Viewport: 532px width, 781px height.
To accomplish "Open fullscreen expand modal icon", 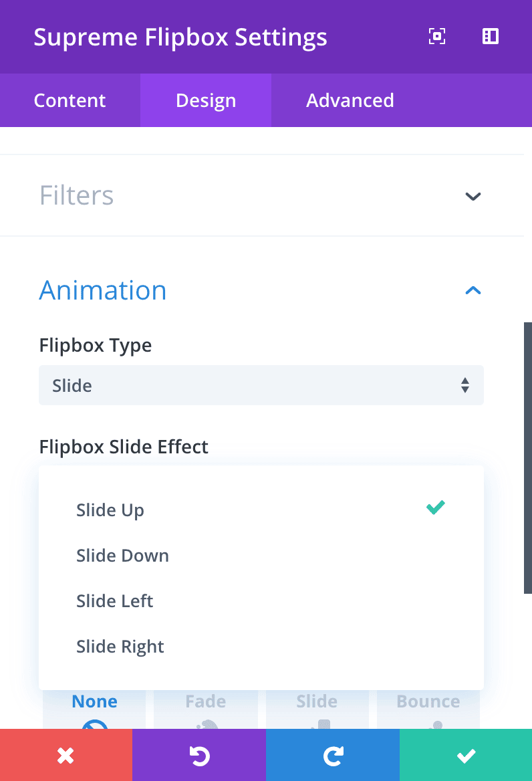I will click(437, 36).
